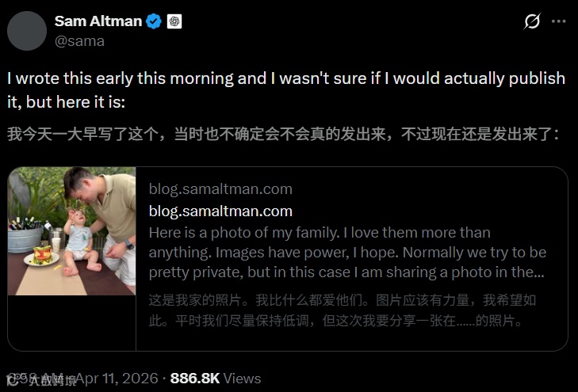
Task: Click the English card description text
Action: 347,253
